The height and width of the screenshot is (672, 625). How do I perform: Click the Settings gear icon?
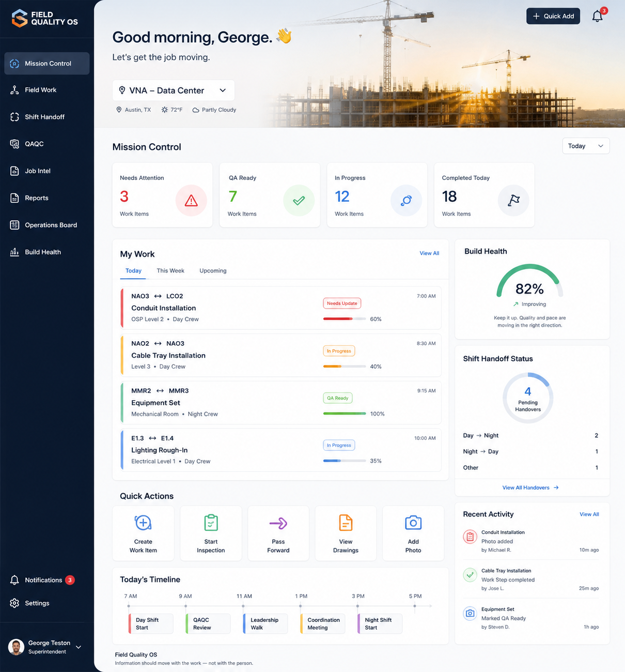(14, 603)
